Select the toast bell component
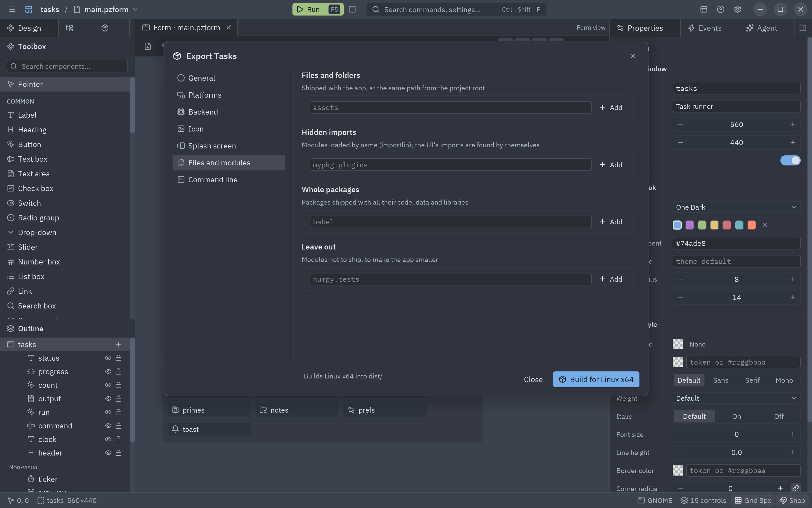Viewport: 812px width, 508px height. coord(209,429)
